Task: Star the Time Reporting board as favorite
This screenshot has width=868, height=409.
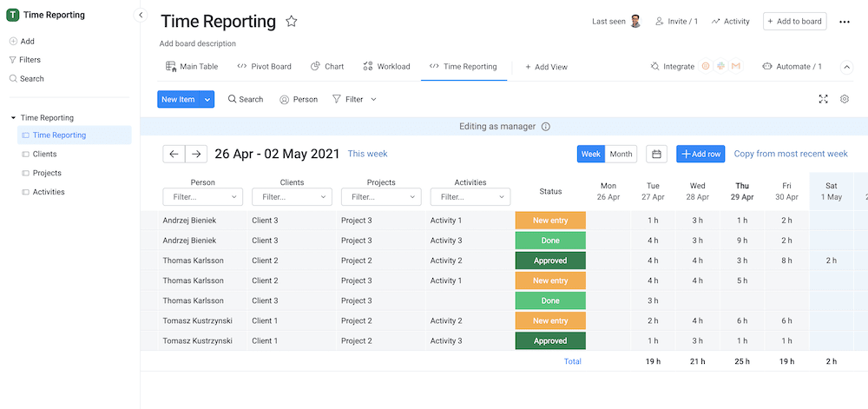Action: 291,22
